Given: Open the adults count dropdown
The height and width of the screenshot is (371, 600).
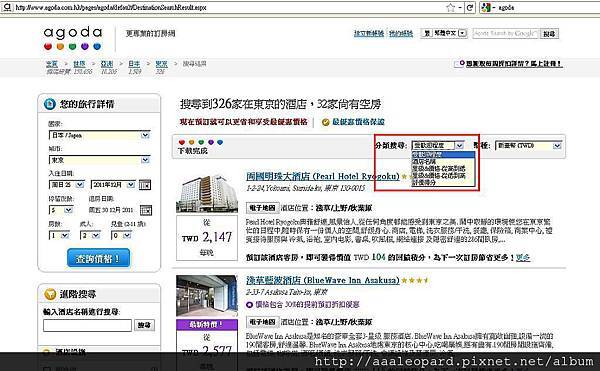Looking at the screenshot, I should click(90, 235).
